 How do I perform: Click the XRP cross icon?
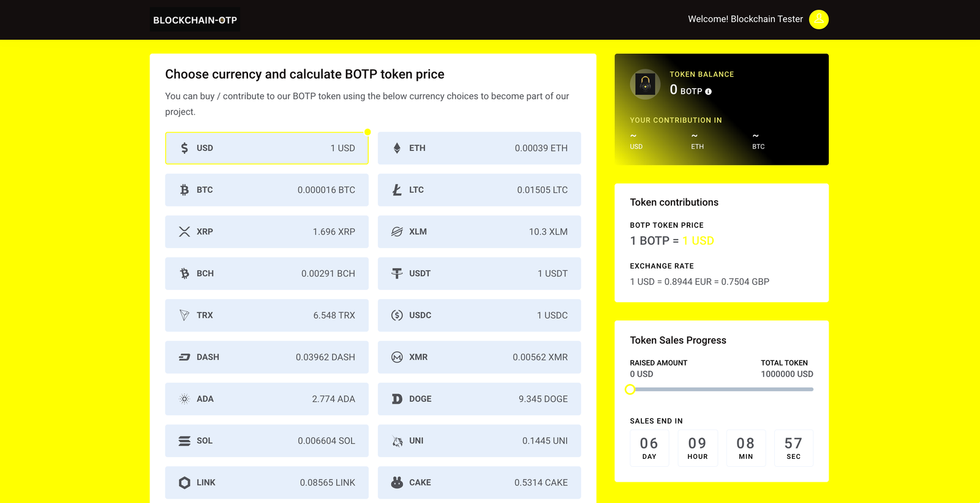pos(184,232)
